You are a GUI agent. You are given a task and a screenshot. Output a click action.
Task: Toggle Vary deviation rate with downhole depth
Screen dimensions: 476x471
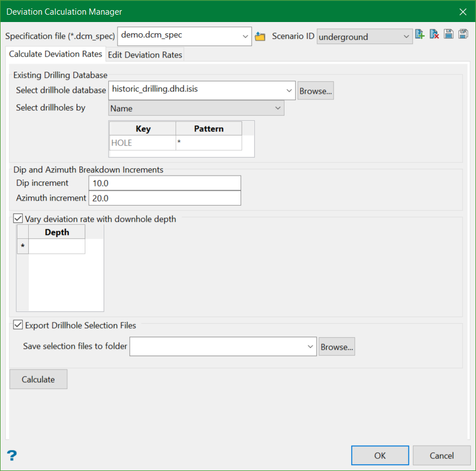pos(19,219)
